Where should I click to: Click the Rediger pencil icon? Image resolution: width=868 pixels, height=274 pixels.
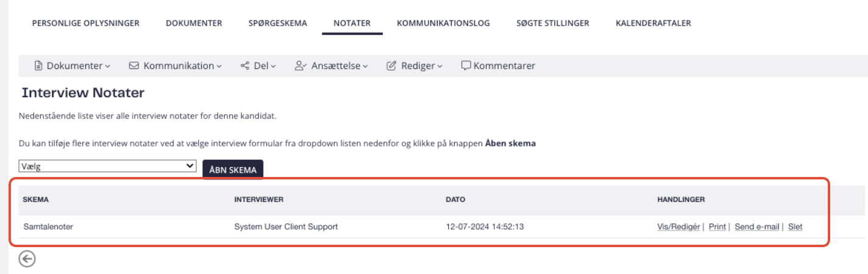[x=392, y=66]
